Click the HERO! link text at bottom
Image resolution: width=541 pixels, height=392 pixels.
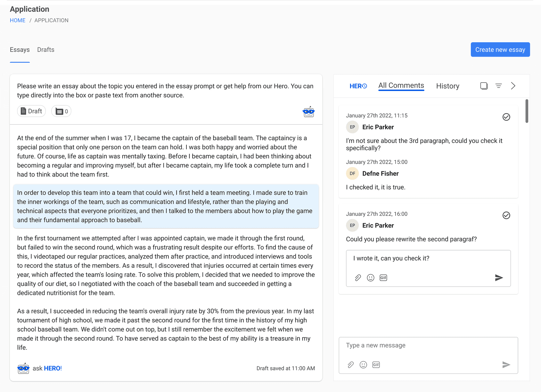(x=53, y=368)
